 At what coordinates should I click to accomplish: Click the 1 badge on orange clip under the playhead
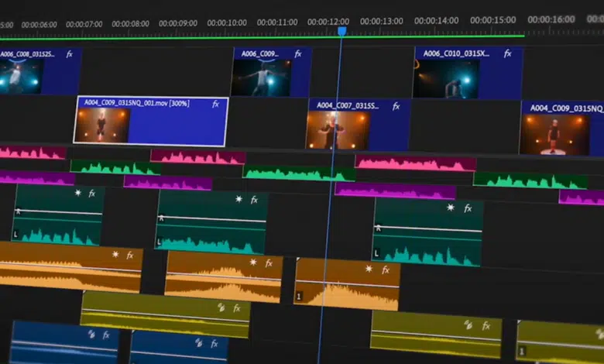click(299, 296)
